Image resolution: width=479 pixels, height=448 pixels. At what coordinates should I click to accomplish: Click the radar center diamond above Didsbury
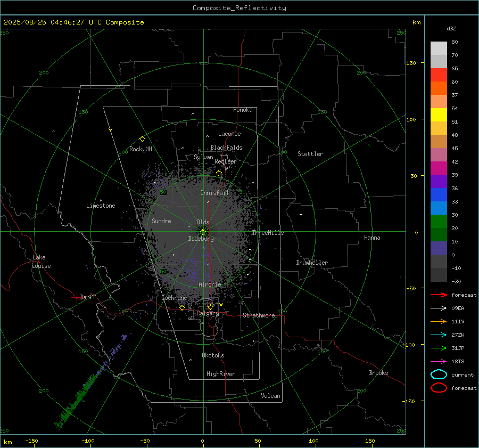point(203,232)
